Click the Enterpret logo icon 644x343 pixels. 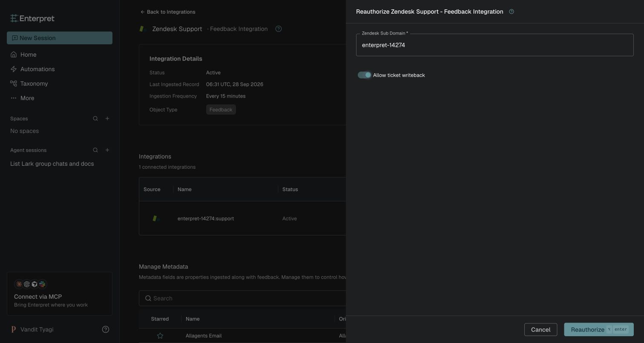(x=14, y=18)
